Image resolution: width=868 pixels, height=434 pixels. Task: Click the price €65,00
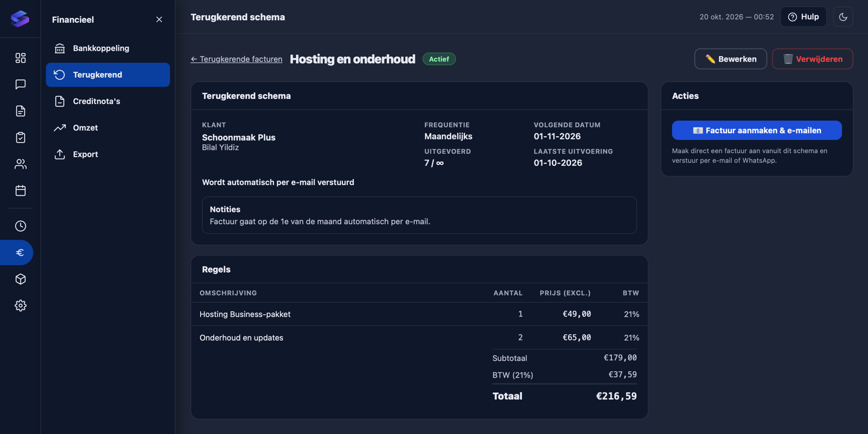pyautogui.click(x=577, y=337)
